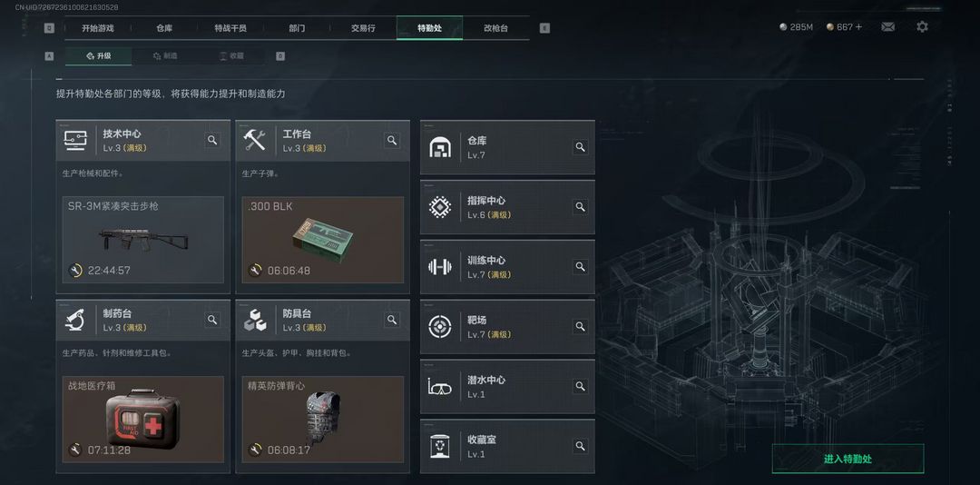
Task: Click magnifier icon on 工作台 card
Action: (392, 140)
